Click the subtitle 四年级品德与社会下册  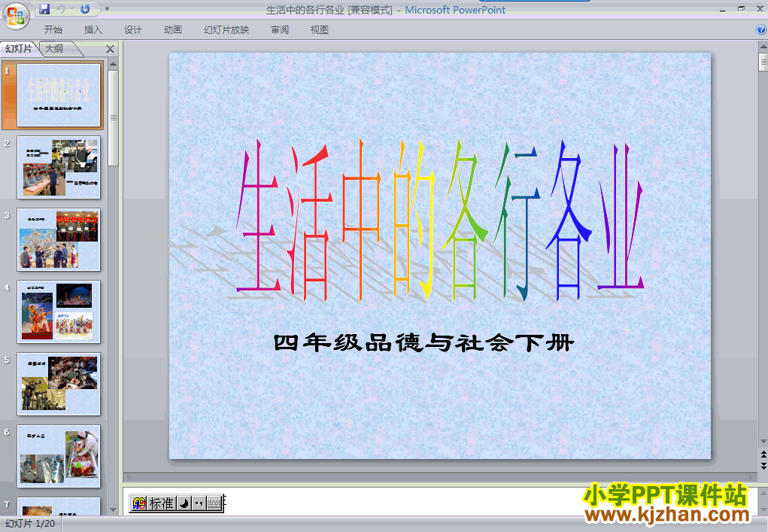coord(423,343)
